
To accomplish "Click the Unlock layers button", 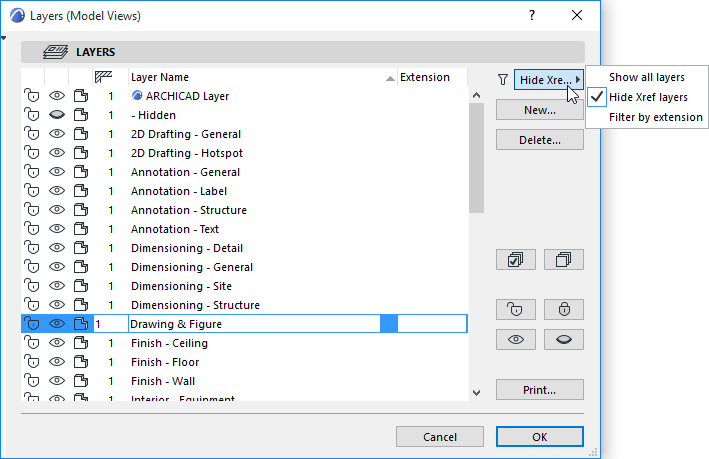I will (x=515, y=309).
